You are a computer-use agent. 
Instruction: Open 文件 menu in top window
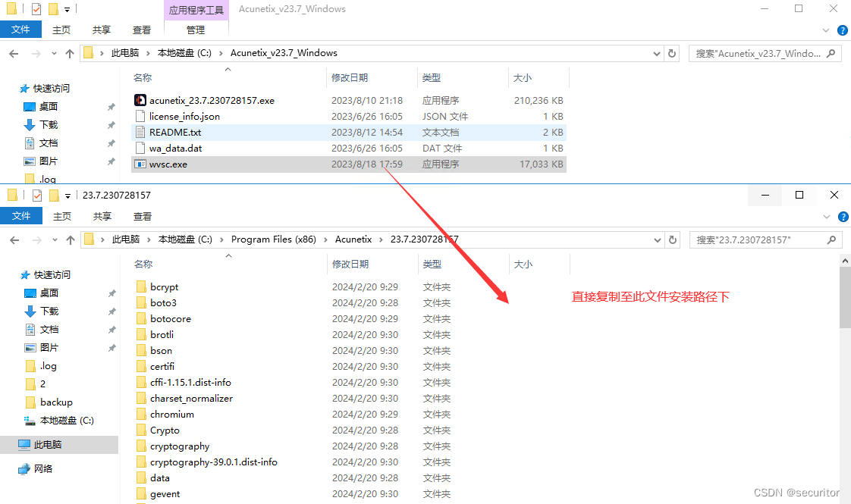coord(20,30)
